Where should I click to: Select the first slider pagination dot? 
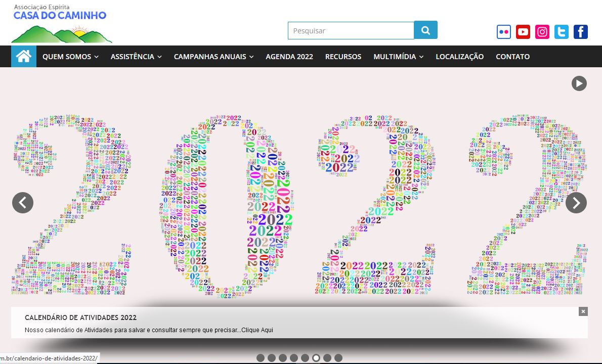coord(261,358)
